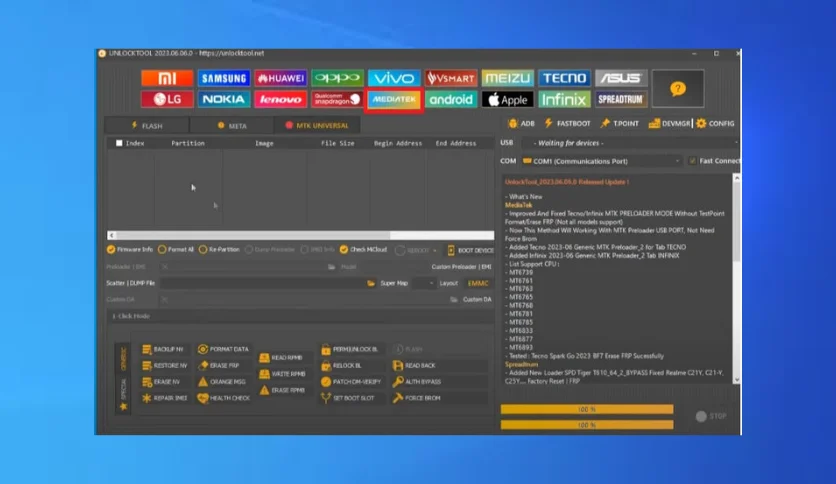Choose the Huawei brand tile
The image size is (836, 484).
pyautogui.click(x=280, y=78)
